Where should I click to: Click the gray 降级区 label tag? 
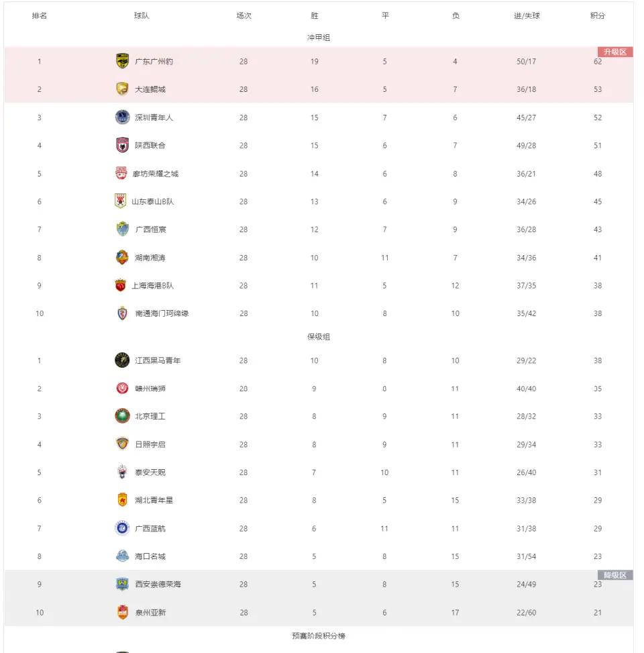pyautogui.click(x=615, y=575)
